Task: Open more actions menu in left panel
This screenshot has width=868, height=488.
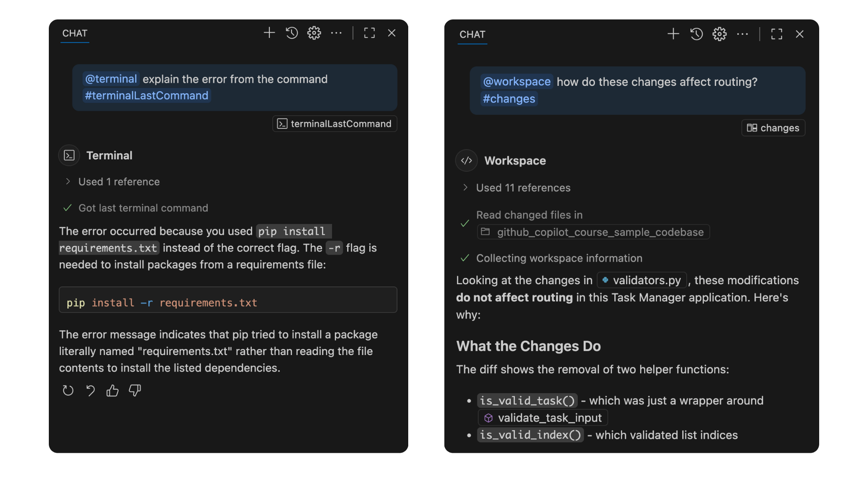Action: pos(336,33)
